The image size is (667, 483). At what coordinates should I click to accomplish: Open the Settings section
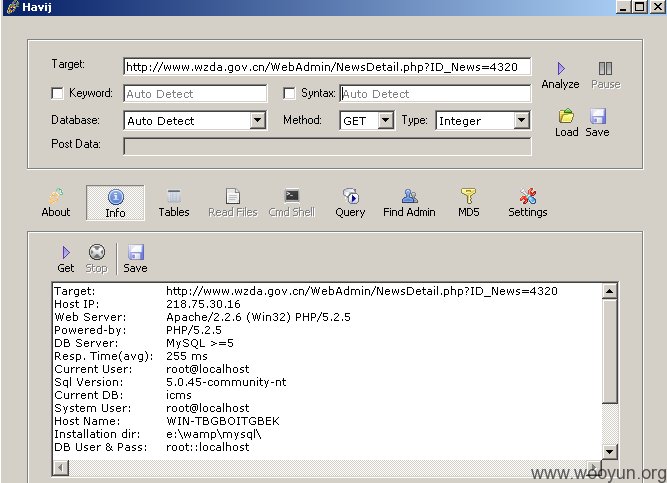(x=527, y=203)
